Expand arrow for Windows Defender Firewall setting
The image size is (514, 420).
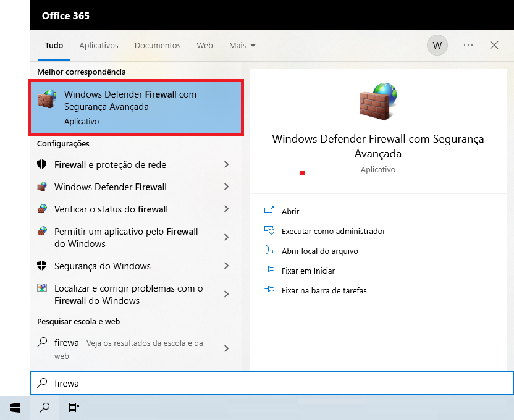227,187
